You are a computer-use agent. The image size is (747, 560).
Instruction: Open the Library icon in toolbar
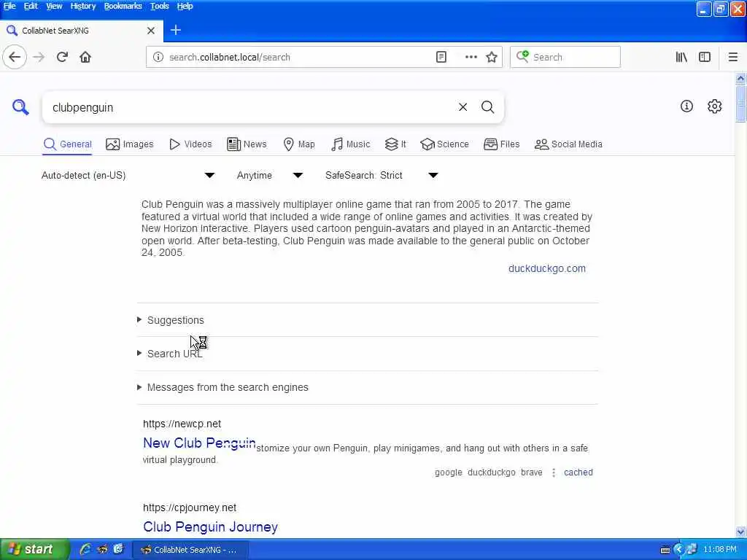[681, 57]
